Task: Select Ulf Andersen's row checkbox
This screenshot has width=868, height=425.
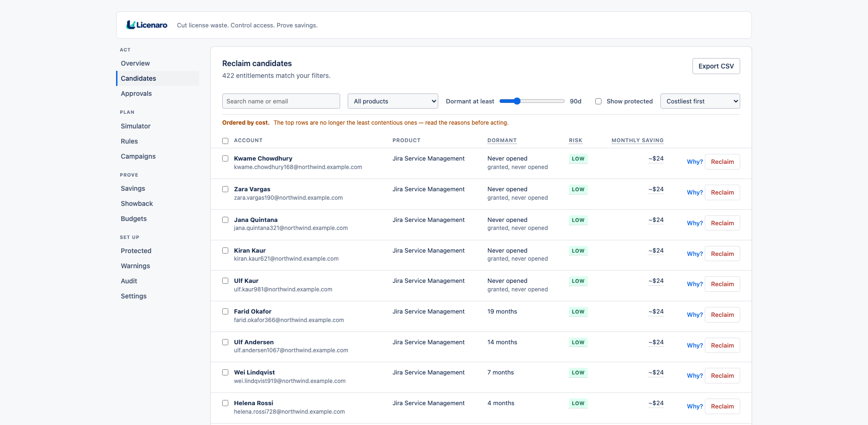Action: pos(225,342)
